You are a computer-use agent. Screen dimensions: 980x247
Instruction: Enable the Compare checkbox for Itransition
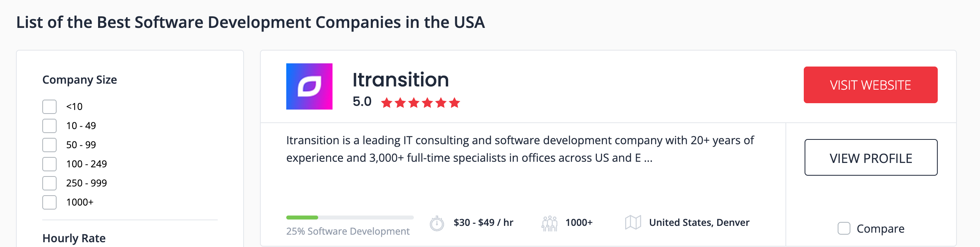(844, 228)
